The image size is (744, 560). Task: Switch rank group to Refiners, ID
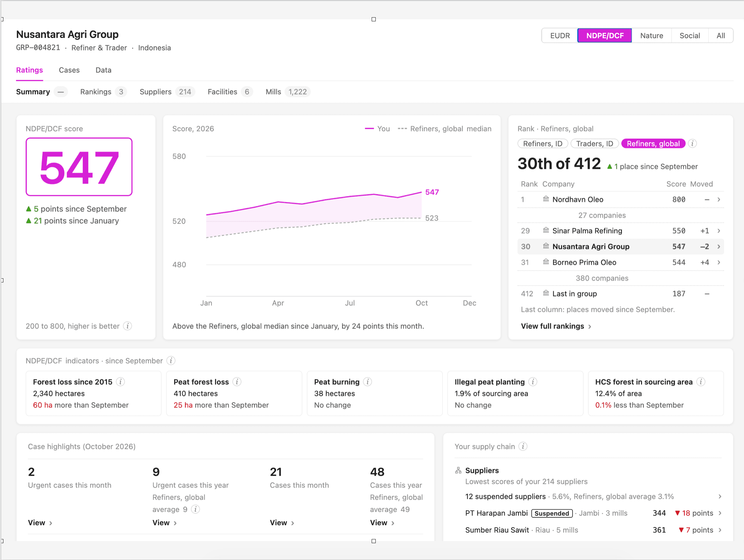pyautogui.click(x=543, y=144)
